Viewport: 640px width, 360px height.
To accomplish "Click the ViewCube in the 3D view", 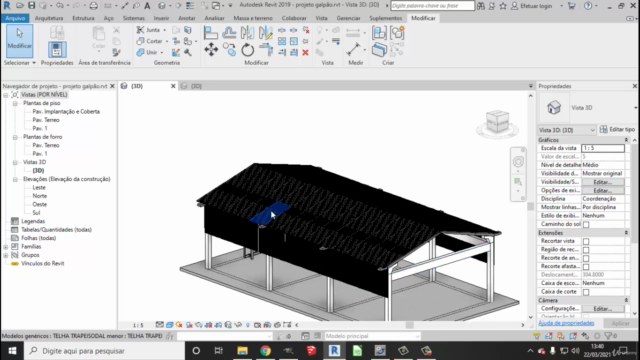I will [497, 122].
